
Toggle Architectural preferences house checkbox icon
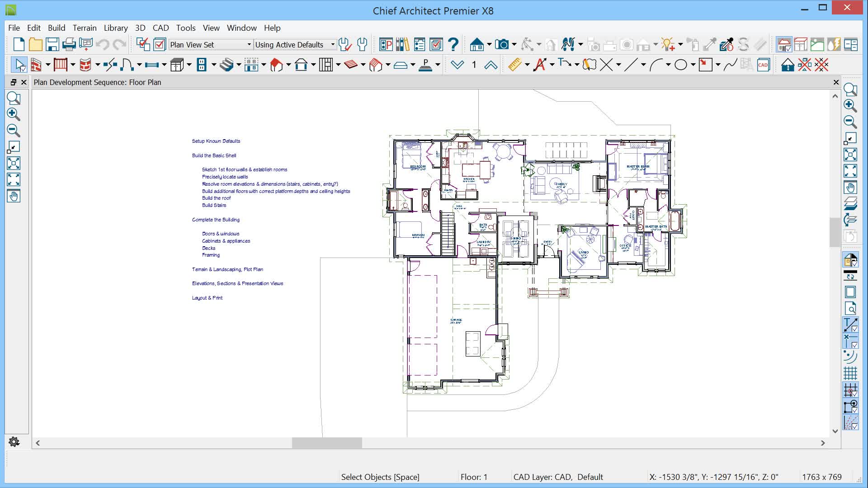[784, 44]
